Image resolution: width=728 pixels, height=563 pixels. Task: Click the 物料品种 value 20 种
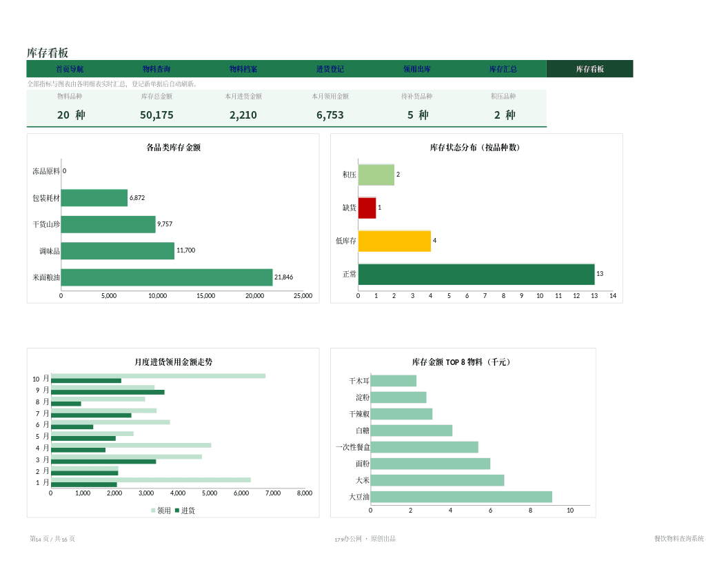pos(71,115)
